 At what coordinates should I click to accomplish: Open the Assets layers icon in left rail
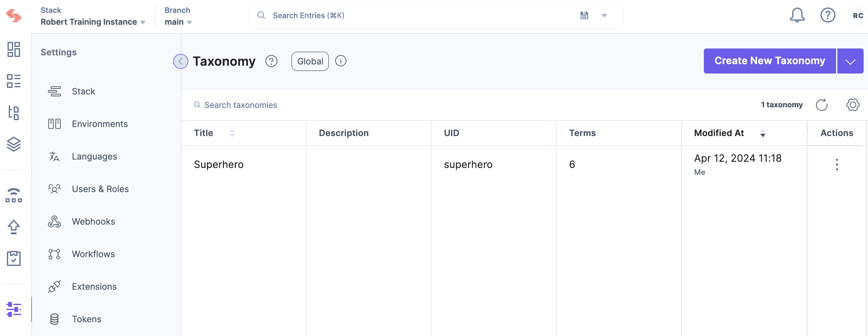point(14,144)
